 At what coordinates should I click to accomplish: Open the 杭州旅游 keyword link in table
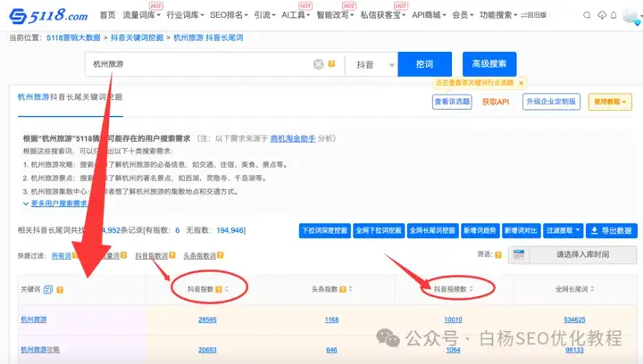coord(34,319)
